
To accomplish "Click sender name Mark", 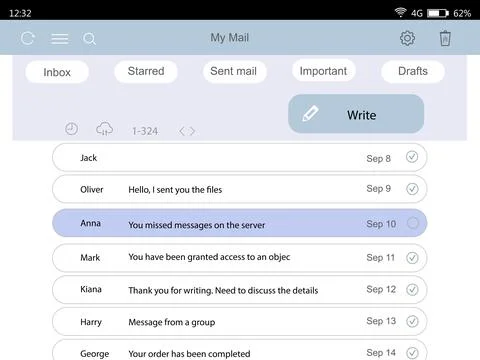I will pyautogui.click(x=90, y=258).
